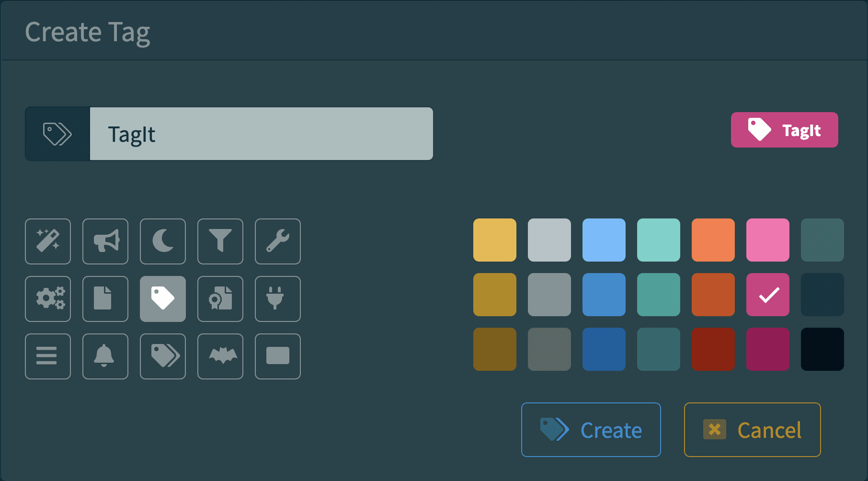Choose the megaphone icon

(x=105, y=241)
